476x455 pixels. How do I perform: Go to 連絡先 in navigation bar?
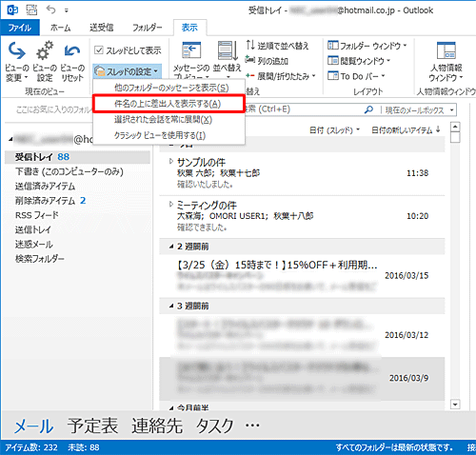pyautogui.click(x=157, y=425)
